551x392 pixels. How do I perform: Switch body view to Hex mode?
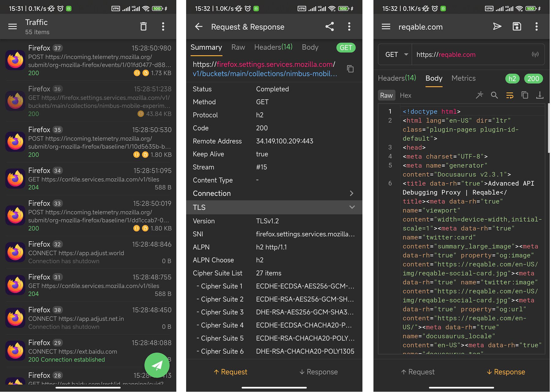406,96
